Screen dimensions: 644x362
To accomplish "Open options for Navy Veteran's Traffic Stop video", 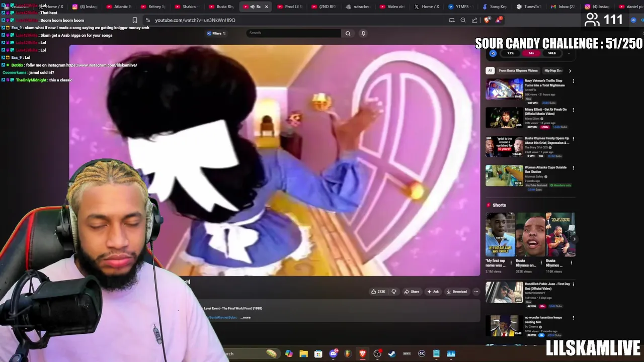I will pyautogui.click(x=573, y=81).
